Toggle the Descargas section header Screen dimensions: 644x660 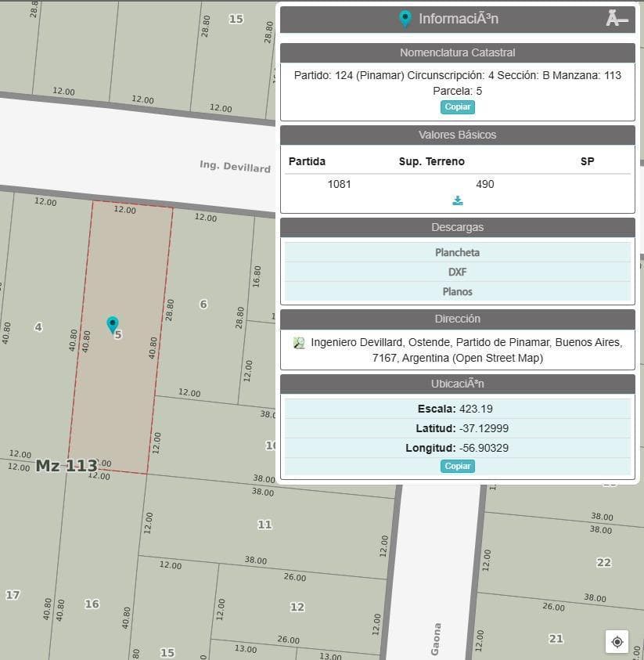pyautogui.click(x=457, y=227)
